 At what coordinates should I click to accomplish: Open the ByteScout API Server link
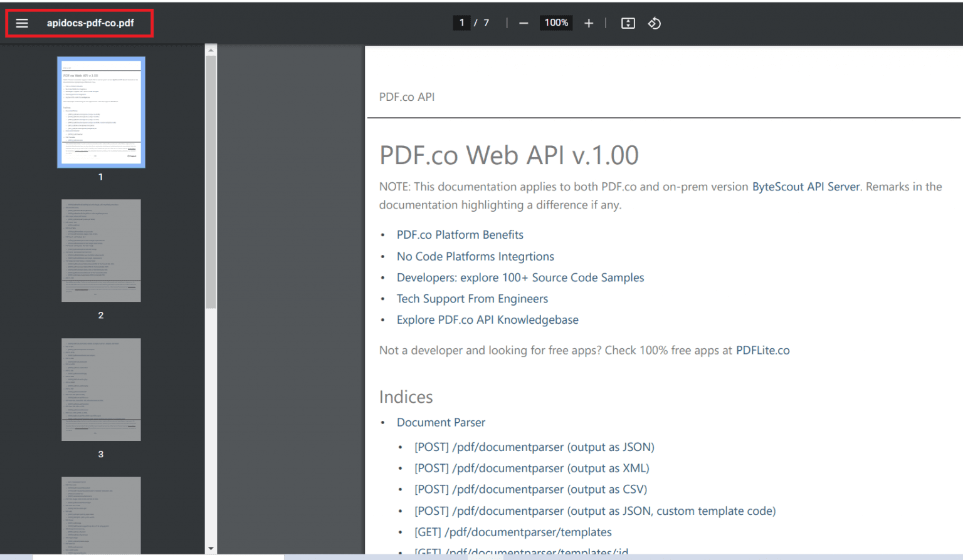tap(806, 186)
